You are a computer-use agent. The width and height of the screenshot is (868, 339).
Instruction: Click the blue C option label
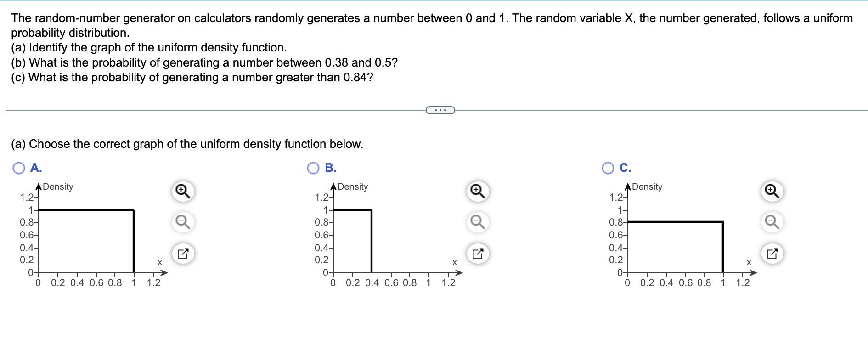point(625,168)
